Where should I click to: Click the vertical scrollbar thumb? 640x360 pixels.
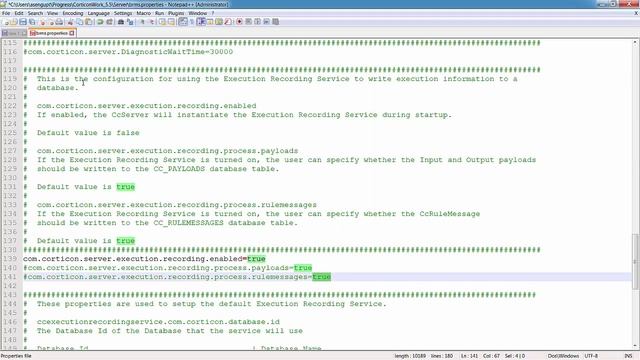tap(636, 261)
